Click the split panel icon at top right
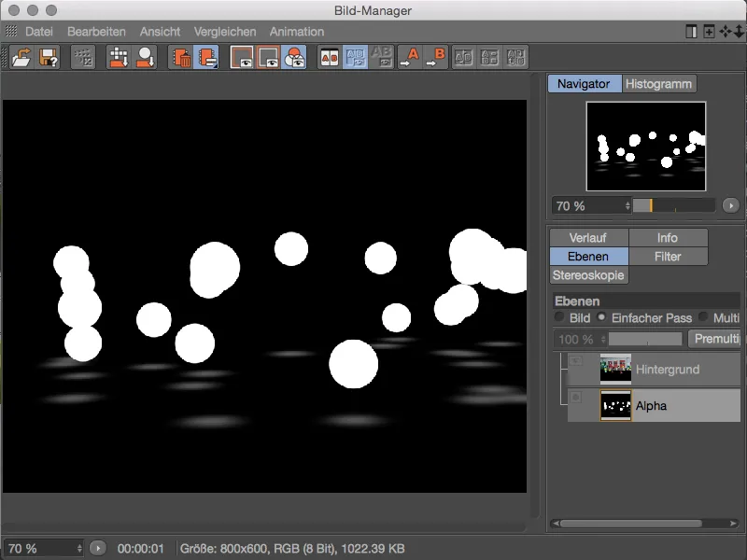747x560 pixels. tap(691, 32)
